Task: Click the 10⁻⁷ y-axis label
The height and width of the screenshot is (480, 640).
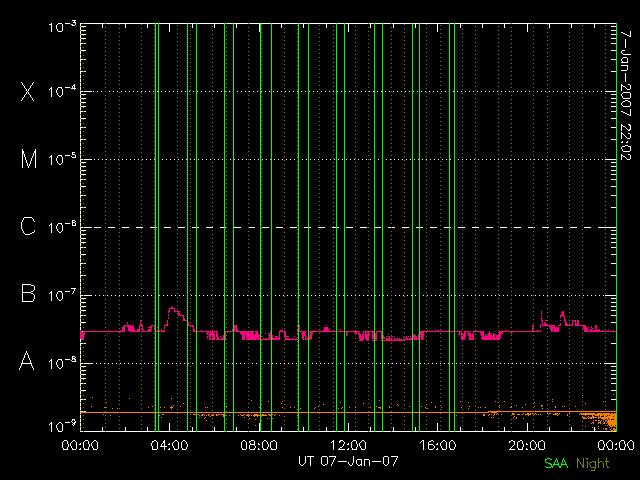Action: (x=62, y=295)
